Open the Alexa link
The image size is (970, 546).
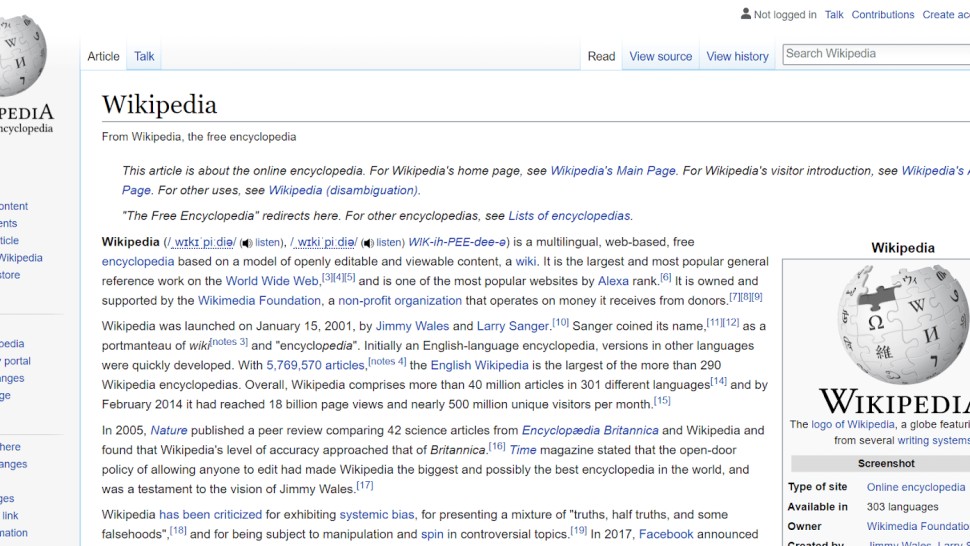click(613, 281)
